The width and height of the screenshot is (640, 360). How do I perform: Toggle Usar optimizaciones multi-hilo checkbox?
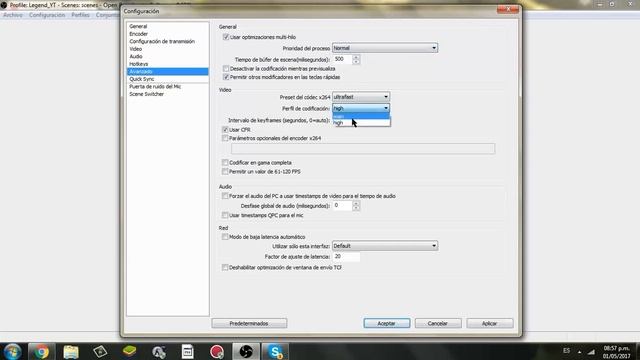click(226, 37)
